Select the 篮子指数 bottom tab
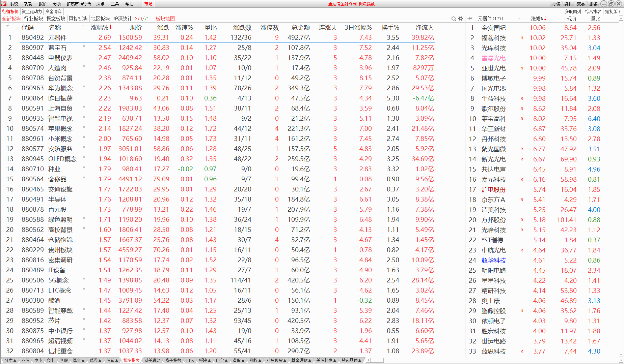Viewport: 624px width, 364px height. coord(173,360)
